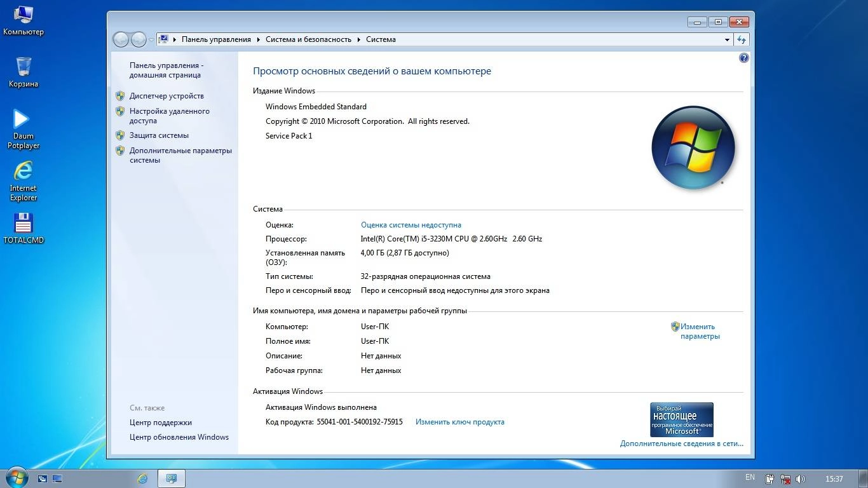This screenshot has width=868, height=488.
Task: Open Дополнительные сведения в сети link
Action: [682, 444]
